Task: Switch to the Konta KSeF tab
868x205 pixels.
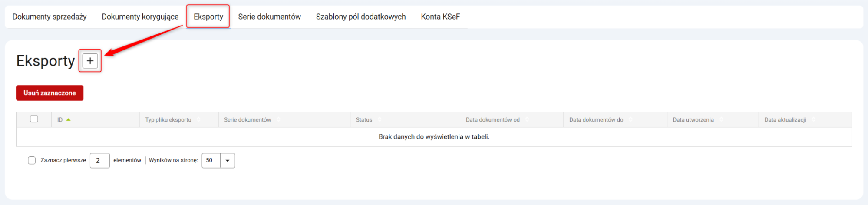Action: pyautogui.click(x=440, y=17)
